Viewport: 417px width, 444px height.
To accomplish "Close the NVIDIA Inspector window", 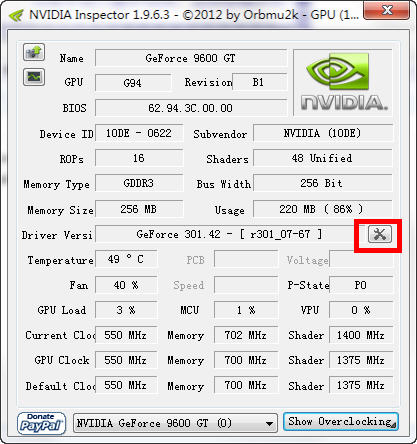I will (x=387, y=10).
